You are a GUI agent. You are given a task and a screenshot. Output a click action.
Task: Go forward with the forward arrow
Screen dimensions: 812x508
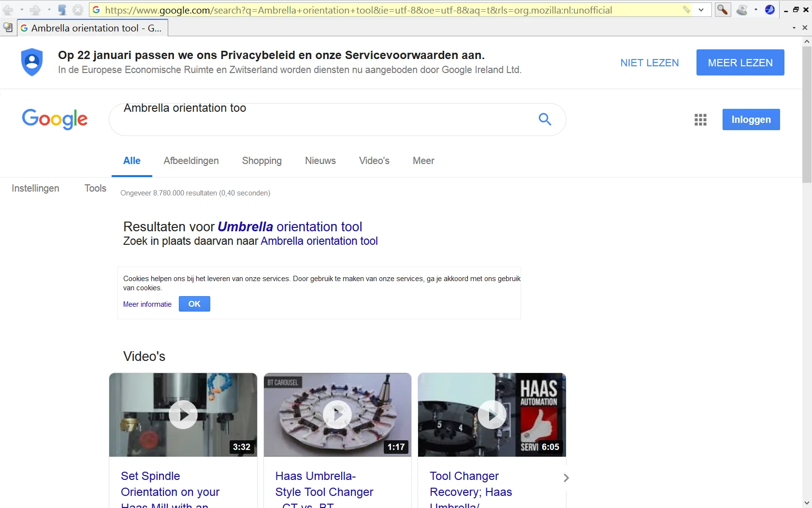point(35,10)
